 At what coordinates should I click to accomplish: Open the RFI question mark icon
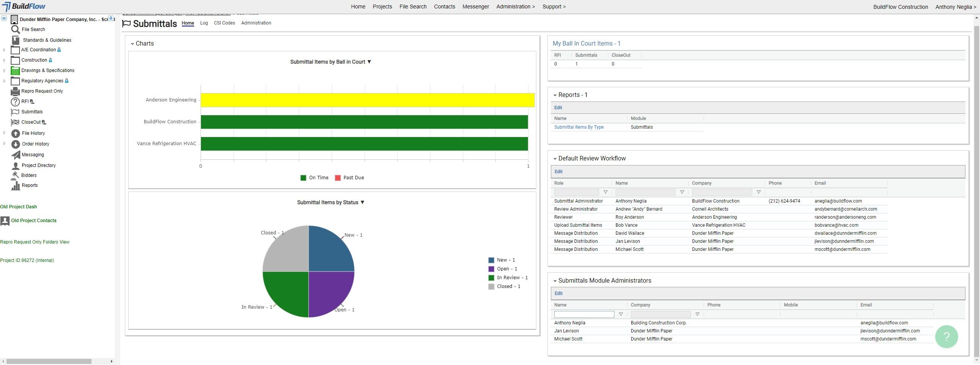coord(15,101)
